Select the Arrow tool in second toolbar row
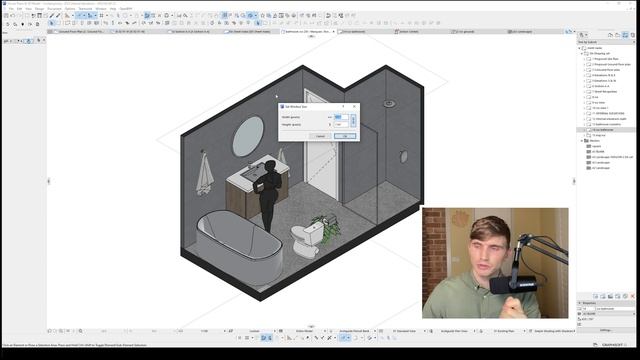640x360 pixels. click(51, 23)
